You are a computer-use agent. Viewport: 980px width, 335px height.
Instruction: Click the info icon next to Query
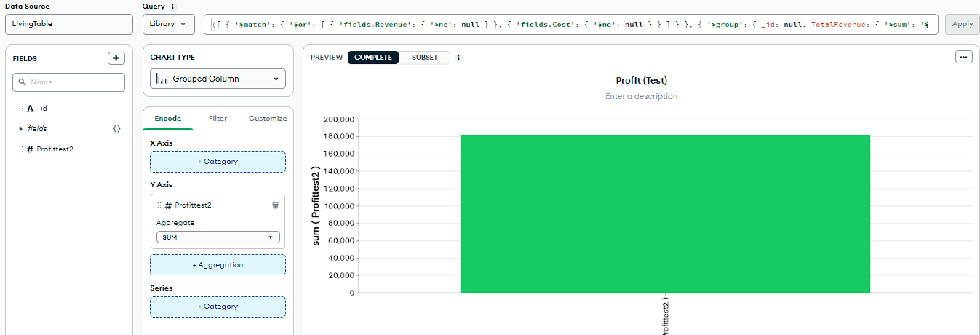[x=172, y=7]
